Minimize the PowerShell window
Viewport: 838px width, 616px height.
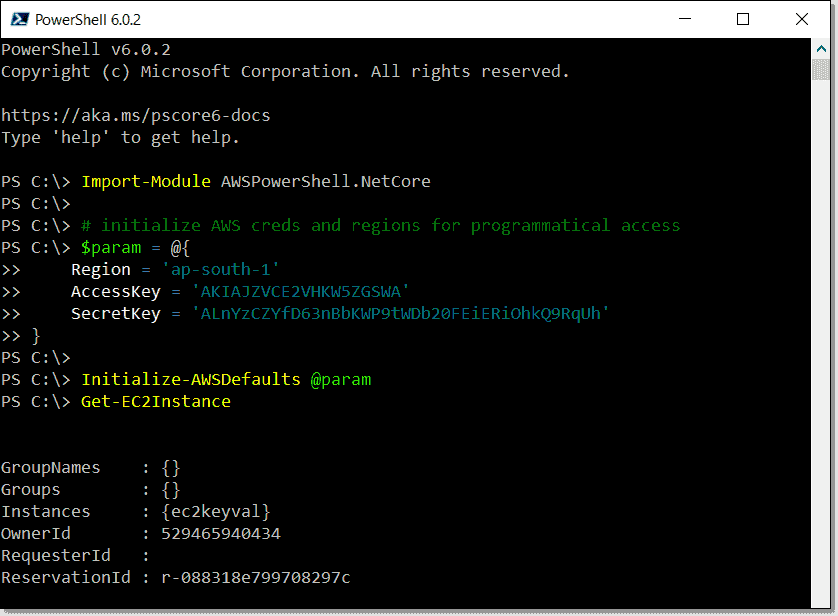pyautogui.click(x=684, y=19)
